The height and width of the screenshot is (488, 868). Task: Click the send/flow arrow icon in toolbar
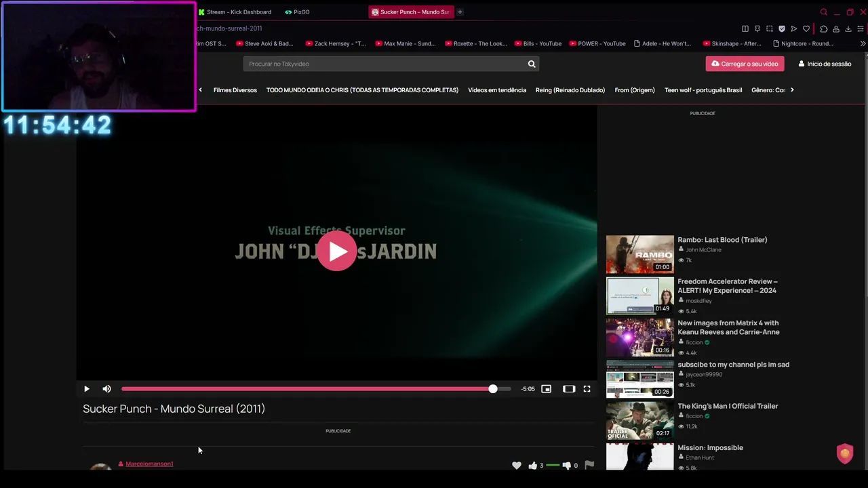tap(794, 28)
